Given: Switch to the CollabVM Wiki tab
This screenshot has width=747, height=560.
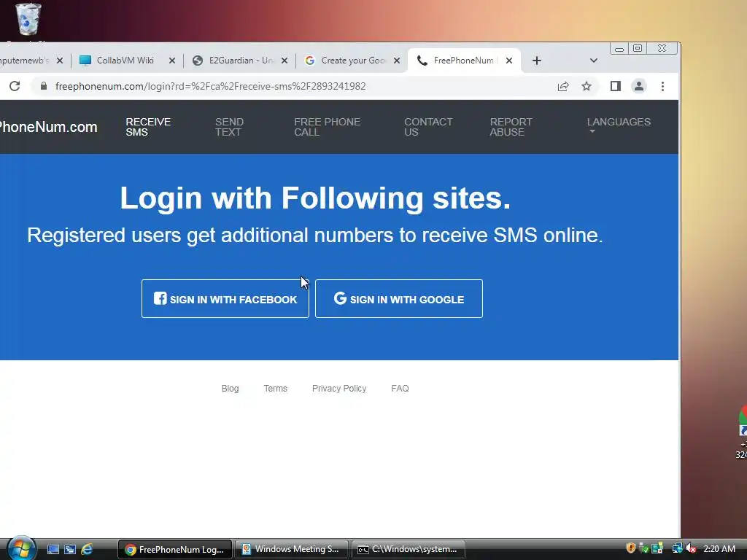Looking at the screenshot, I should 126,61.
